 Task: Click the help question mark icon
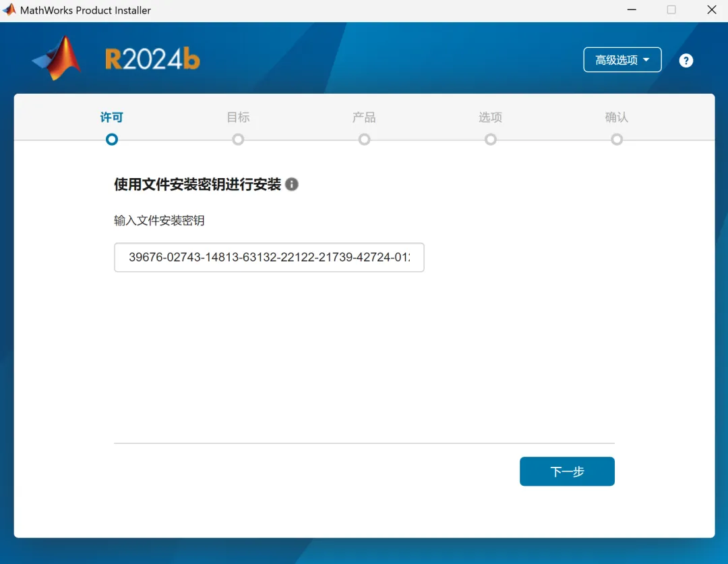686,61
